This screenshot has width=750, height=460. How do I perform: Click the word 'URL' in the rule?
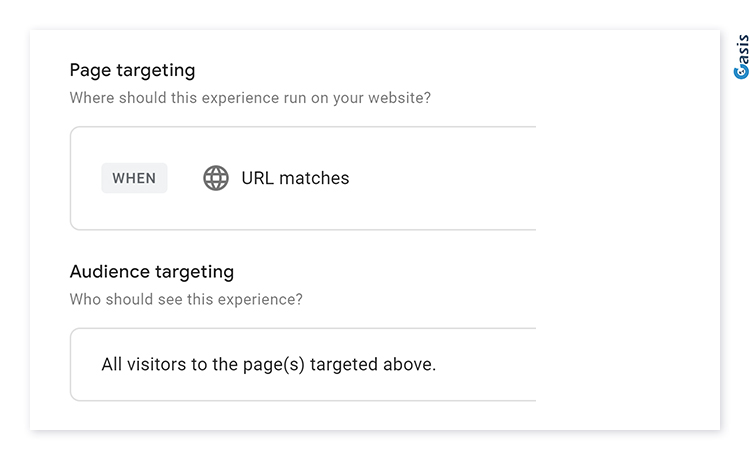click(x=257, y=178)
